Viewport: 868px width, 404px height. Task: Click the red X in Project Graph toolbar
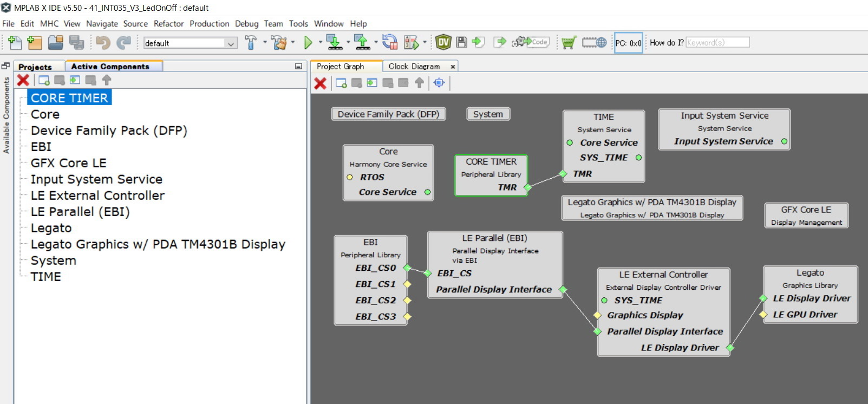321,83
